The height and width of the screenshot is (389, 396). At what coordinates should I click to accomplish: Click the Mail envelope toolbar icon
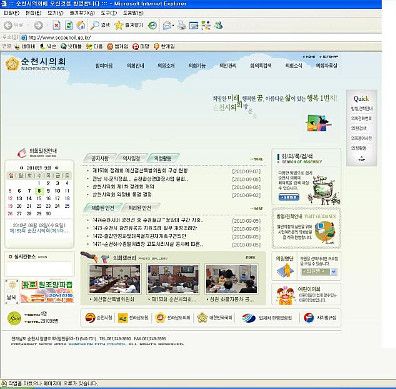[167, 25]
